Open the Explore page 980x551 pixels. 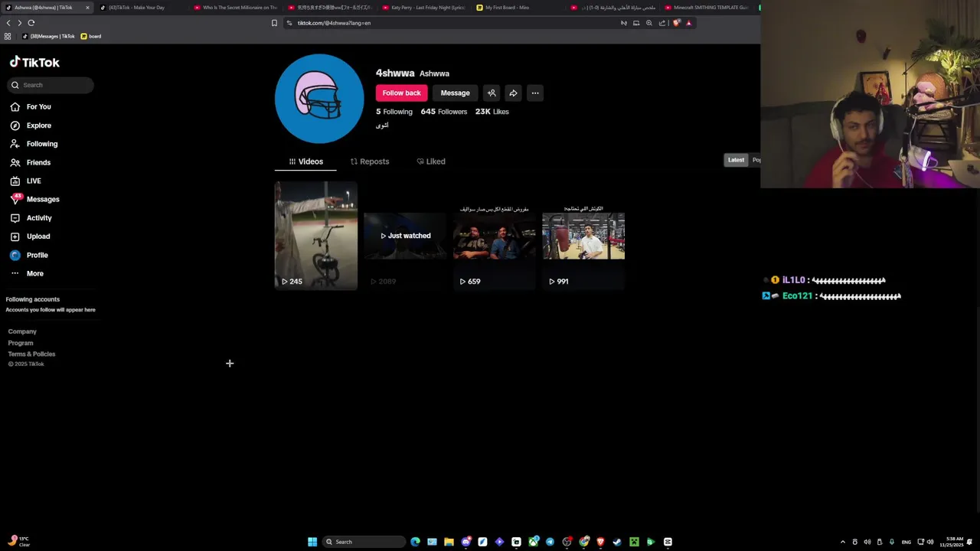click(31, 126)
